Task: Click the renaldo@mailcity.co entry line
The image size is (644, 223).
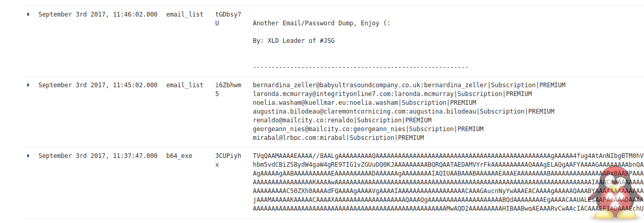Action: [342, 120]
